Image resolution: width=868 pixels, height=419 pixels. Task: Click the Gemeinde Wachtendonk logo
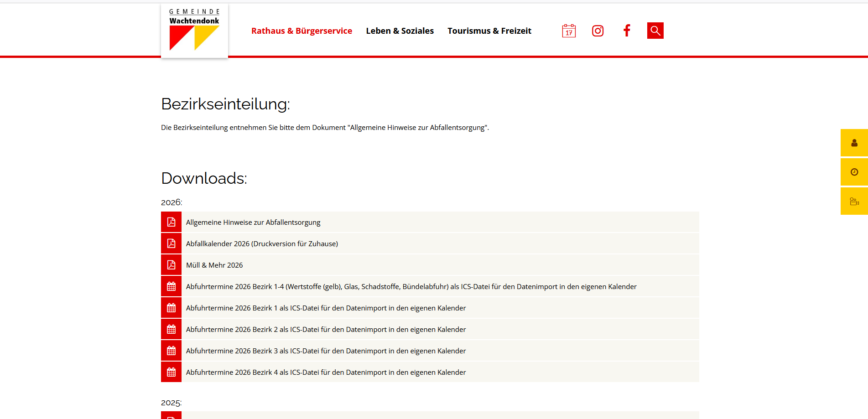[194, 31]
